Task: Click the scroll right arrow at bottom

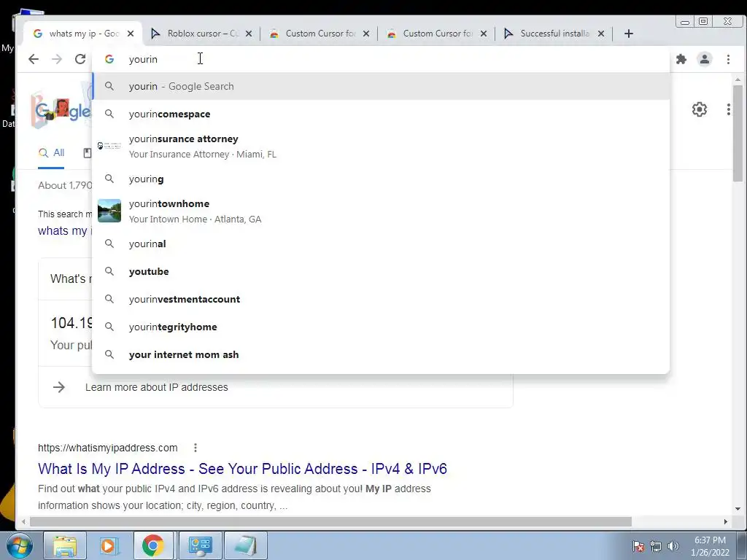Action: [726, 522]
